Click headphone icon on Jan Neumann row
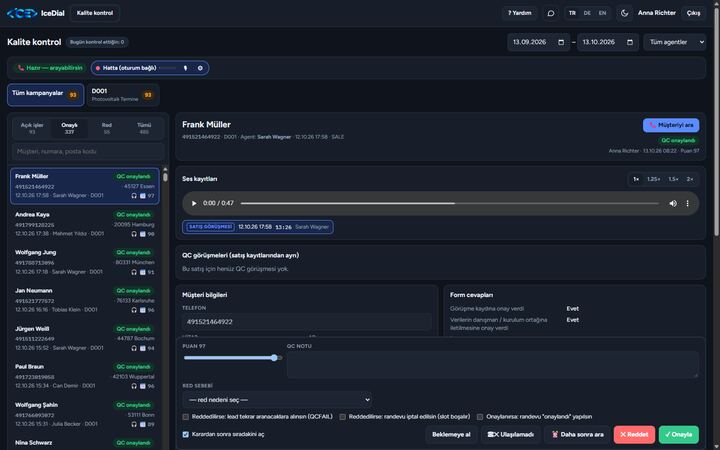The image size is (720, 450). coord(134,310)
